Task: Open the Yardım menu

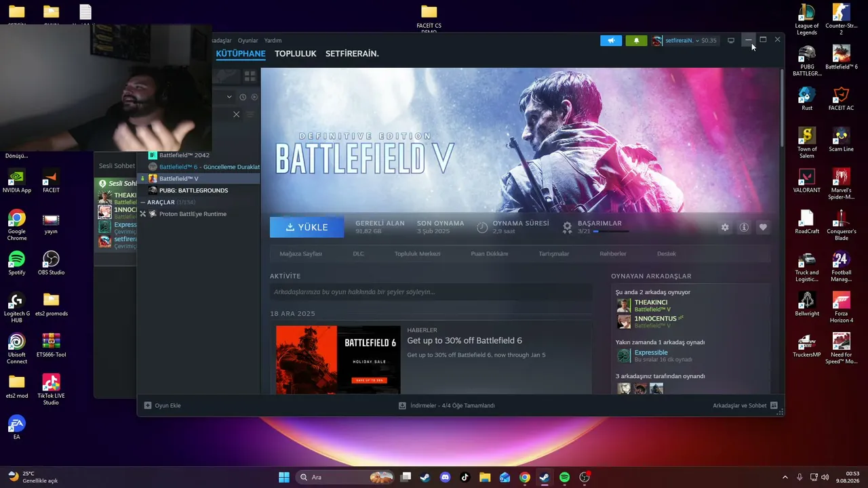Action: tap(273, 41)
